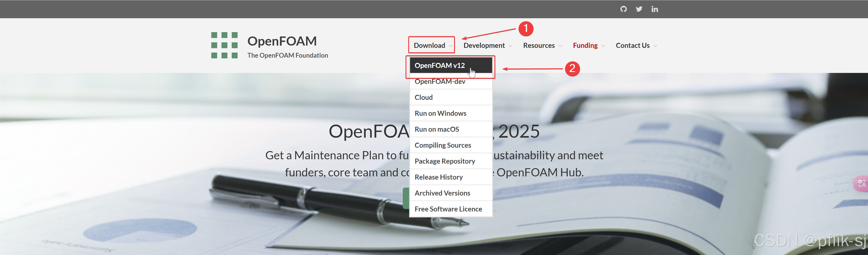This screenshot has height=255, width=868.
Task: Open the GitHub icon link
Action: pos(623,9)
